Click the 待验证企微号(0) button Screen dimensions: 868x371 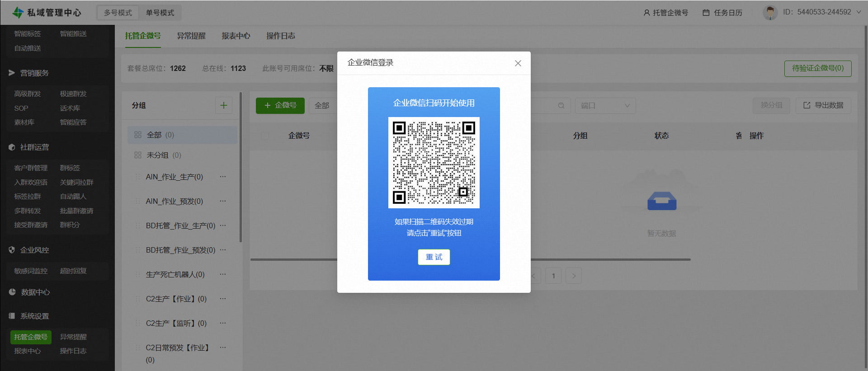(x=818, y=68)
